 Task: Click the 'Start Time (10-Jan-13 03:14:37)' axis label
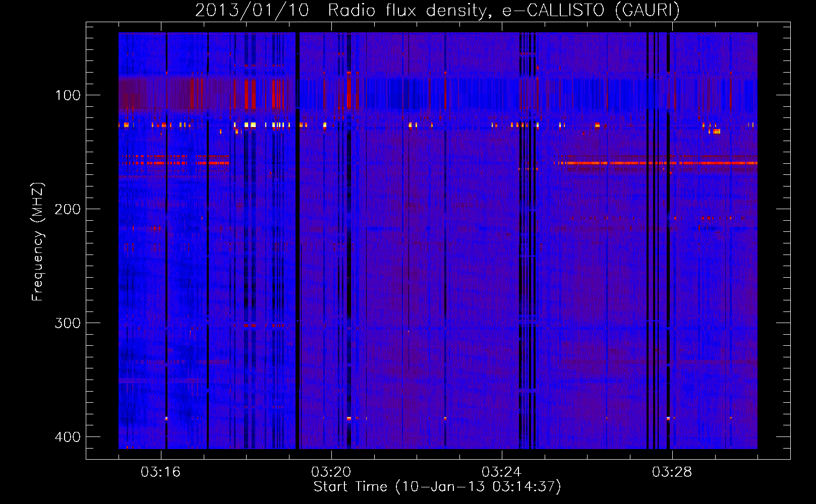click(x=437, y=487)
